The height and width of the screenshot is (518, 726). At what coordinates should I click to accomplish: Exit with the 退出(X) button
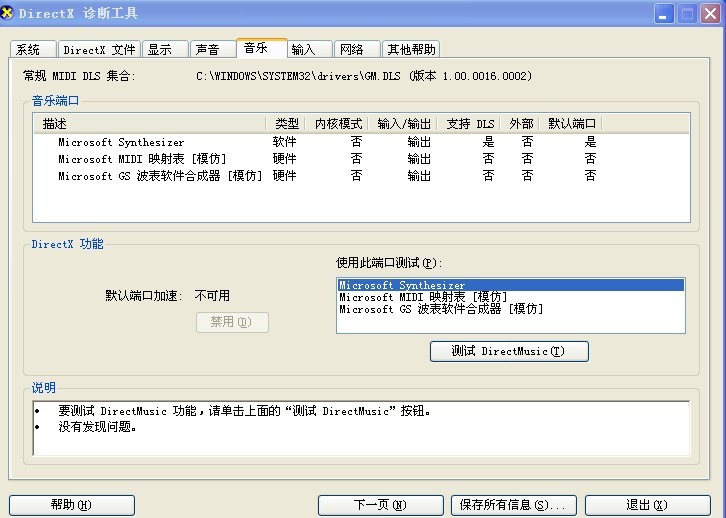(x=648, y=505)
